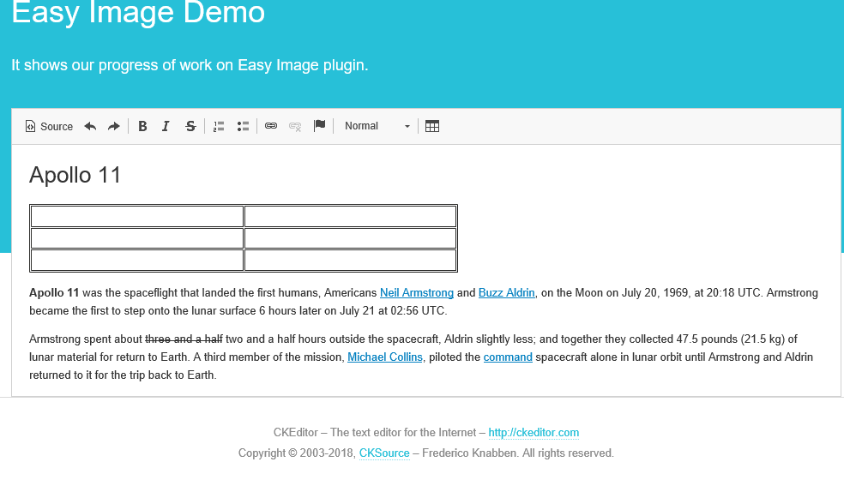
Task: Open the command link
Action: tap(508, 357)
